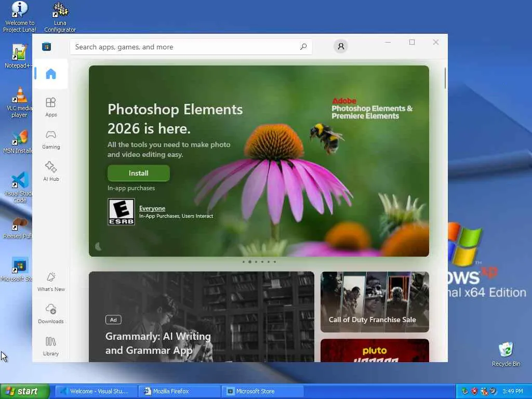Open the AI Hub section
This screenshot has height=399, width=532.
51,171
